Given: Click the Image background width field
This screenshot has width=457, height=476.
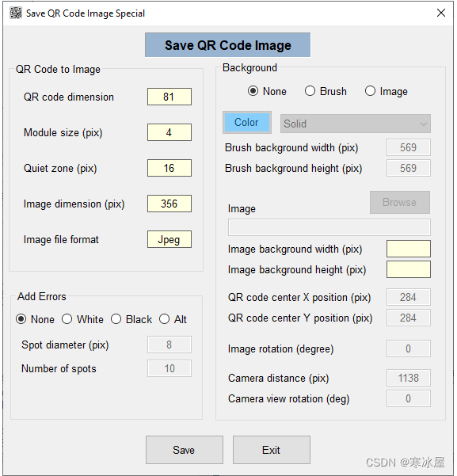Looking at the screenshot, I should coord(409,249).
